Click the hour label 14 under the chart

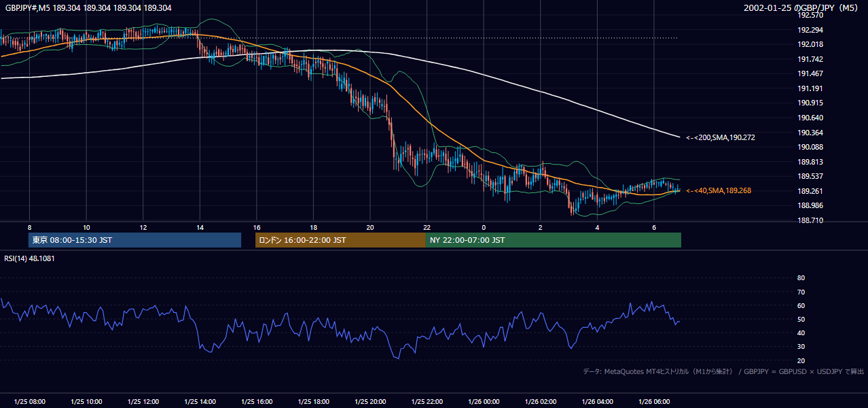[200, 227]
